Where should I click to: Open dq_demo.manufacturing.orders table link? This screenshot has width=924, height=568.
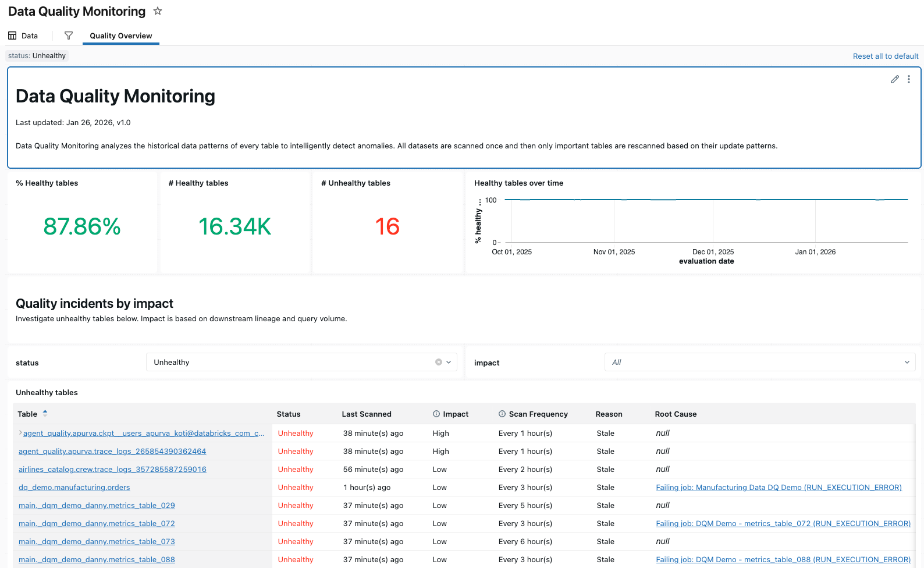(74, 487)
